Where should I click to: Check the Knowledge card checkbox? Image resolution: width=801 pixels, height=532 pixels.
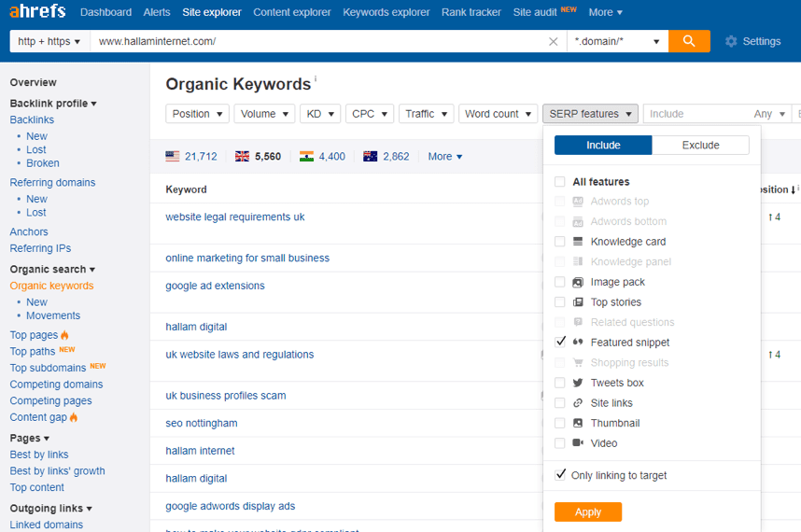560,241
